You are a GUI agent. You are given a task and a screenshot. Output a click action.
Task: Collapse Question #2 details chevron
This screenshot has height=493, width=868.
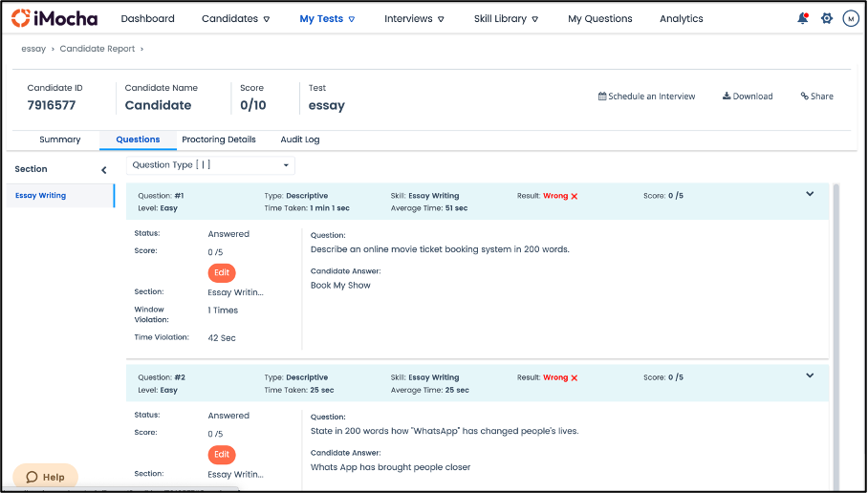810,375
